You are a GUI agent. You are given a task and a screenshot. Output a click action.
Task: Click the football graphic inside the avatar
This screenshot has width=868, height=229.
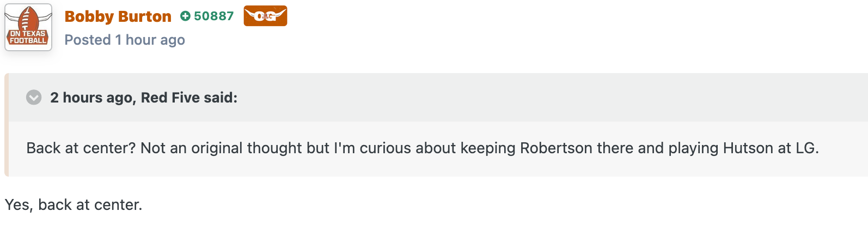tap(27, 19)
